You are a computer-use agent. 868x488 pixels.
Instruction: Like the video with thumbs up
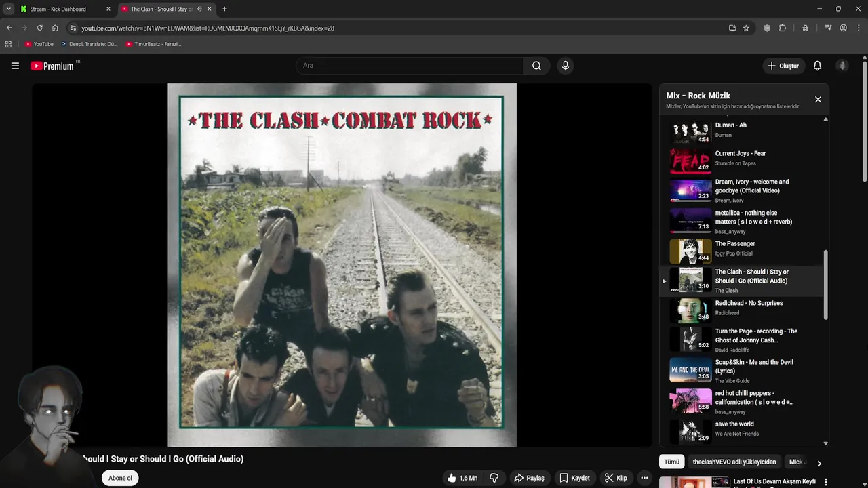point(462,478)
